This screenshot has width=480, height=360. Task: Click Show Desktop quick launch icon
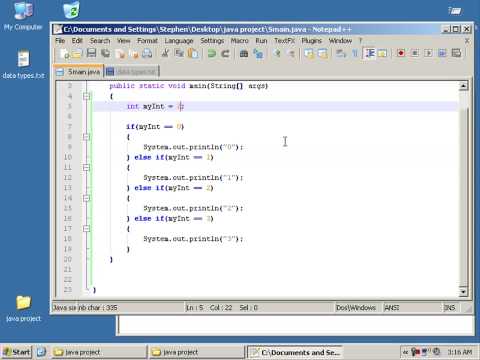click(x=41, y=352)
